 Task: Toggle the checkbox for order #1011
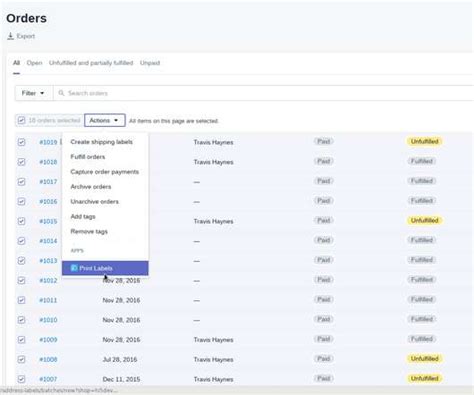[x=21, y=300]
